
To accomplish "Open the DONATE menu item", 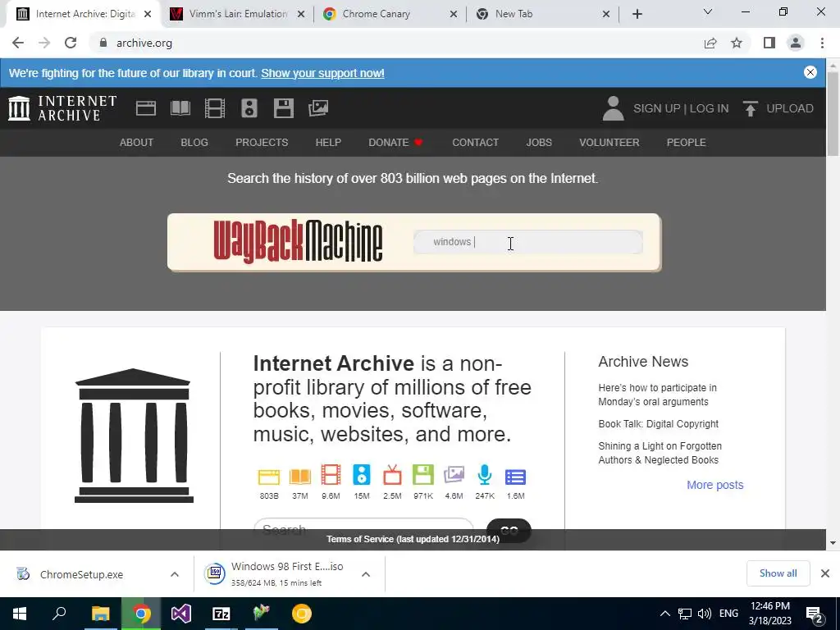I will pyautogui.click(x=395, y=143).
